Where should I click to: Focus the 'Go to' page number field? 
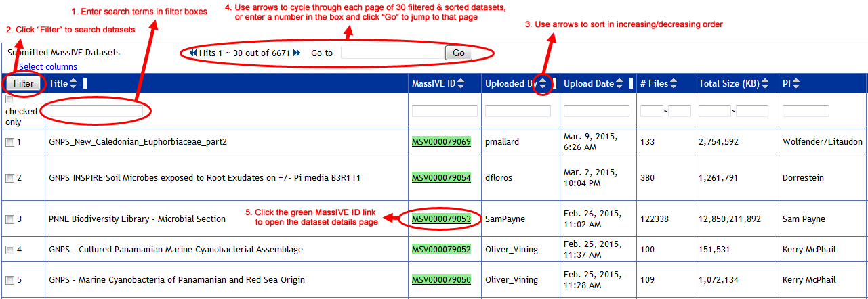[x=392, y=53]
